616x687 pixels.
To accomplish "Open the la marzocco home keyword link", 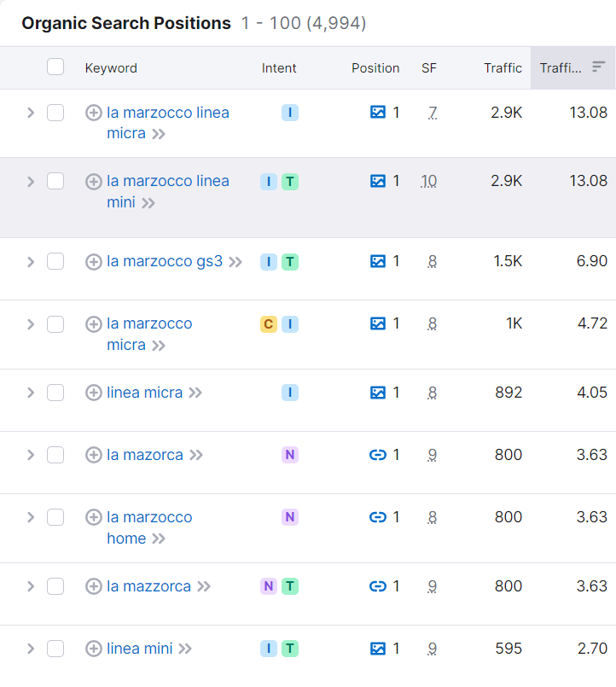I will point(149,527).
